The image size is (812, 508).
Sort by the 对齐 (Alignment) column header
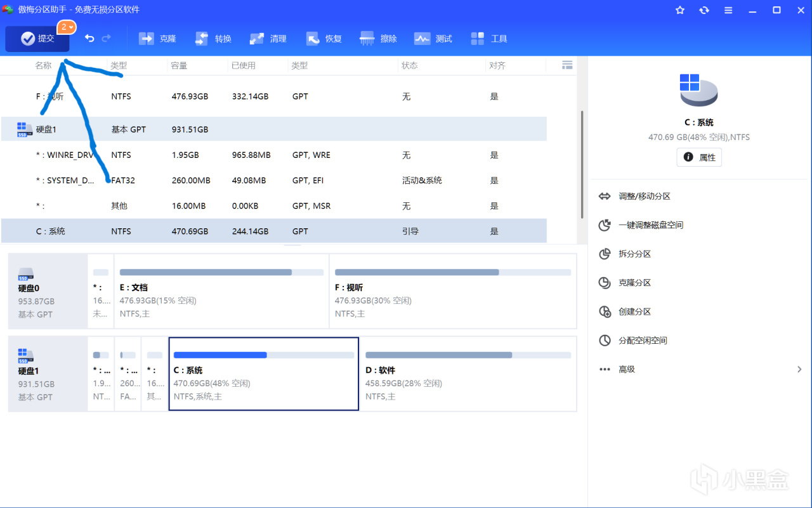click(x=497, y=65)
